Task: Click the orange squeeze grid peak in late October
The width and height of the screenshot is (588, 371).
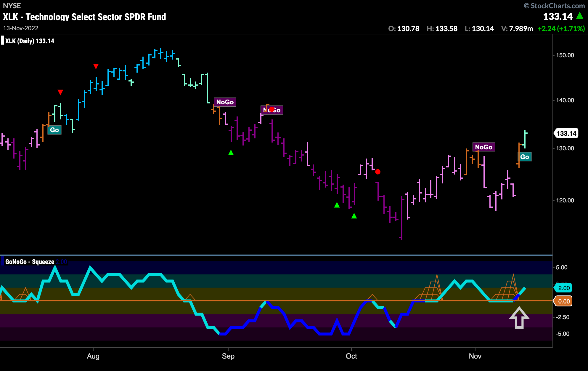Action: point(437,277)
